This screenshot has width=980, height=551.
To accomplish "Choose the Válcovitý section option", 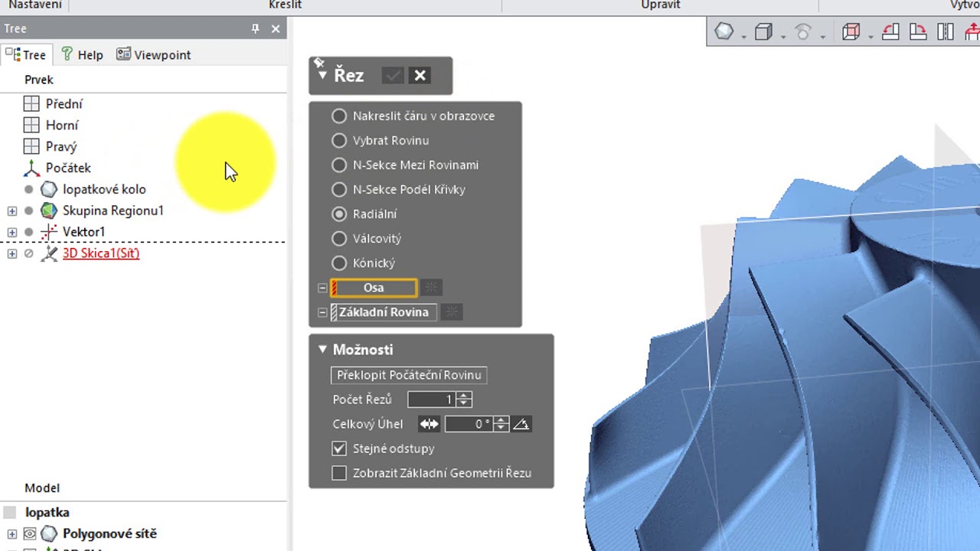I will pos(339,239).
